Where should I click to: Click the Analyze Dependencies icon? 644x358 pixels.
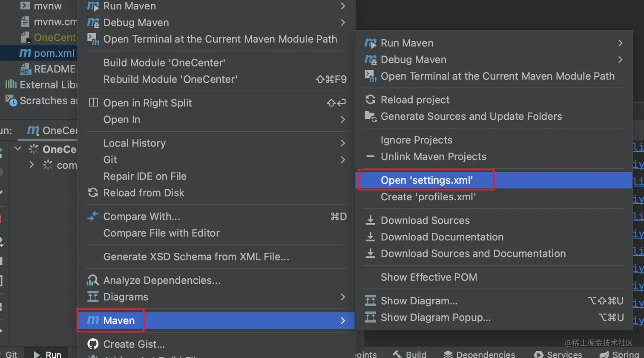(x=93, y=280)
